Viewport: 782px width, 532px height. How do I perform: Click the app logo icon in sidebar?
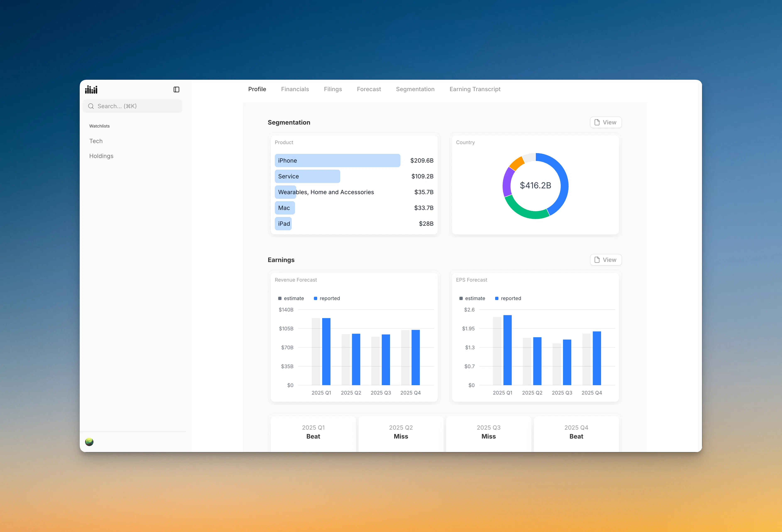click(91, 89)
